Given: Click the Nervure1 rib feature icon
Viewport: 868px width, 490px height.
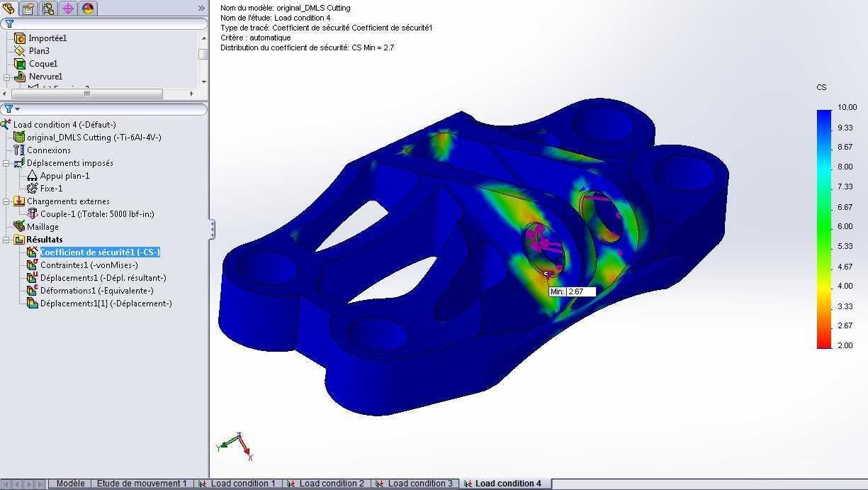Looking at the screenshot, I should pos(20,77).
